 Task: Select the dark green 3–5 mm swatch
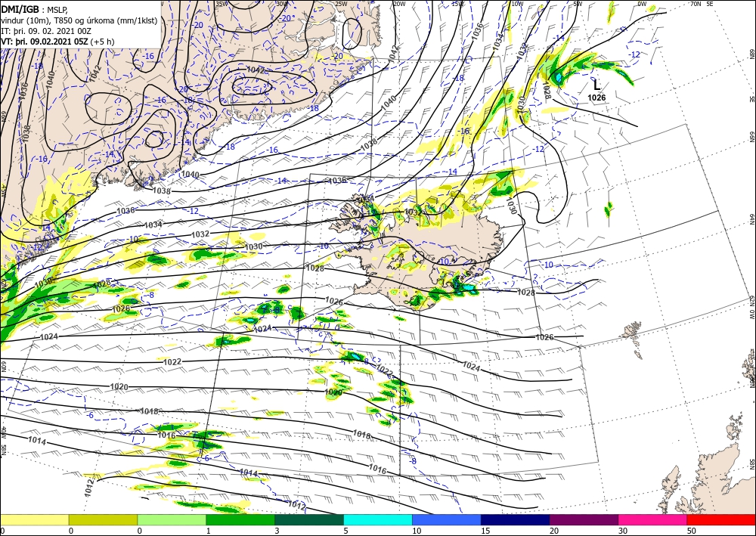click(x=309, y=519)
